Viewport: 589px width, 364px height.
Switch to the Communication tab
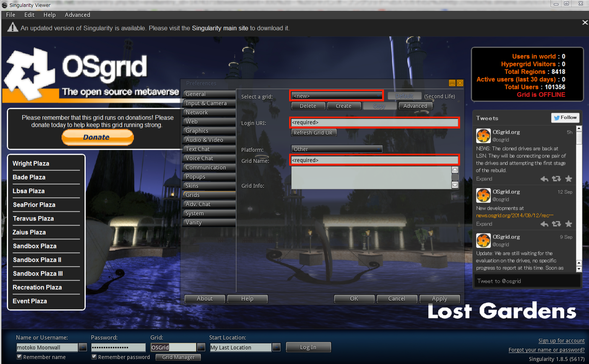209,167
